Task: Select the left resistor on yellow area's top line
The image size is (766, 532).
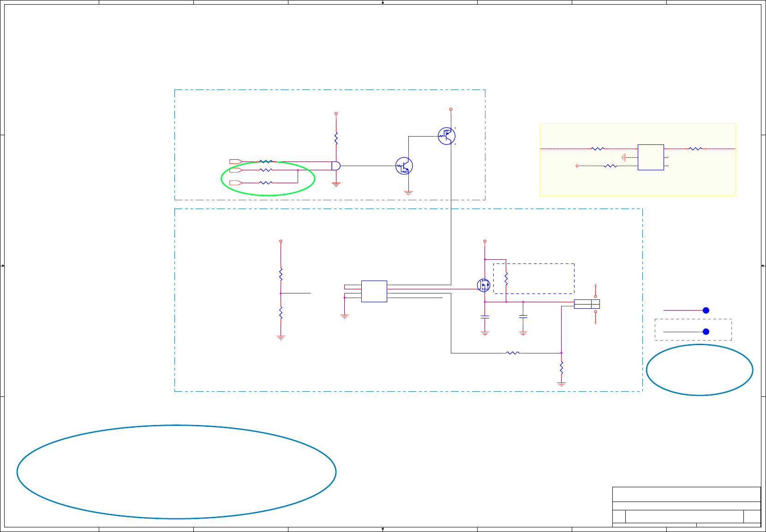Action: click(598, 149)
